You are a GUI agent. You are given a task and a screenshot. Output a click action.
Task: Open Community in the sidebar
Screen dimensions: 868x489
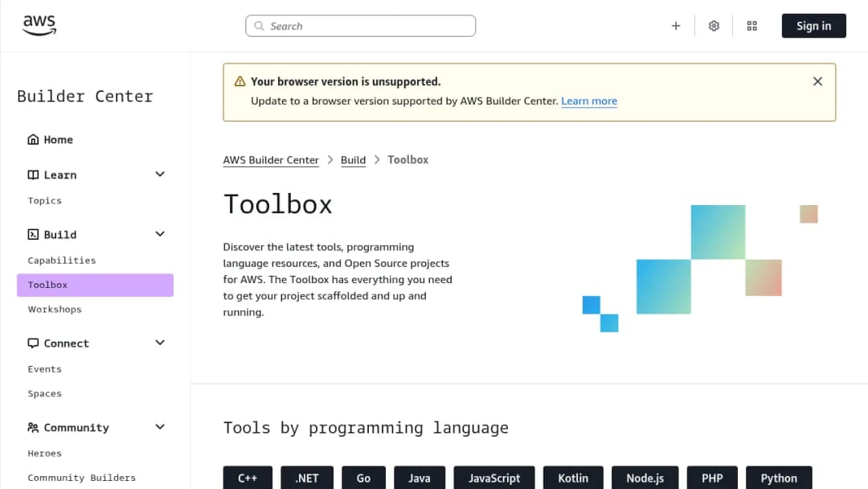[x=76, y=428]
